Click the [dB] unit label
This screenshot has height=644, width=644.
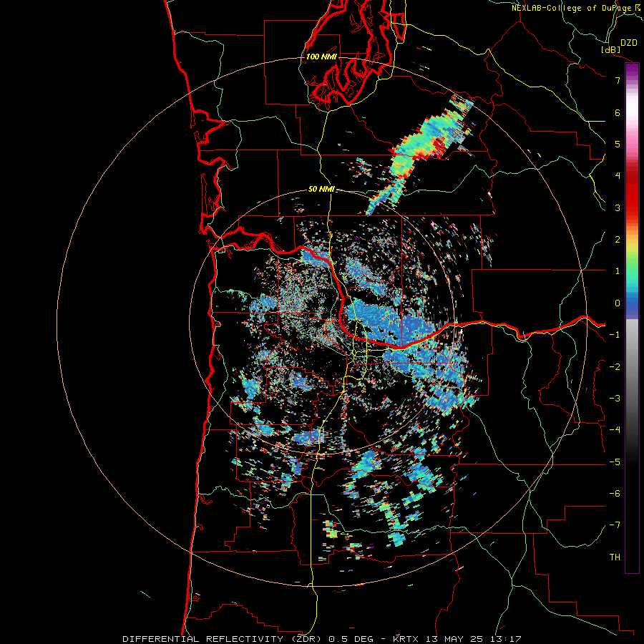[611, 49]
